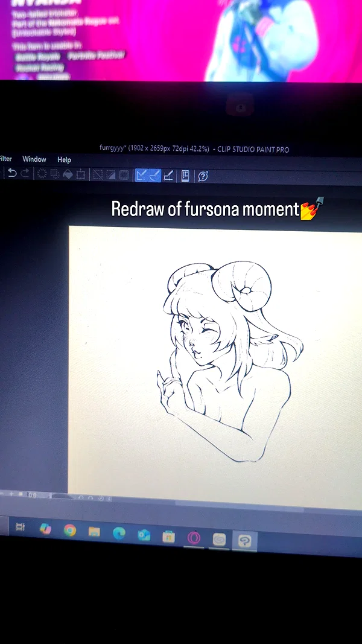Open Microsoft Store from taskbar
The image size is (362, 644).
pyautogui.click(x=169, y=537)
